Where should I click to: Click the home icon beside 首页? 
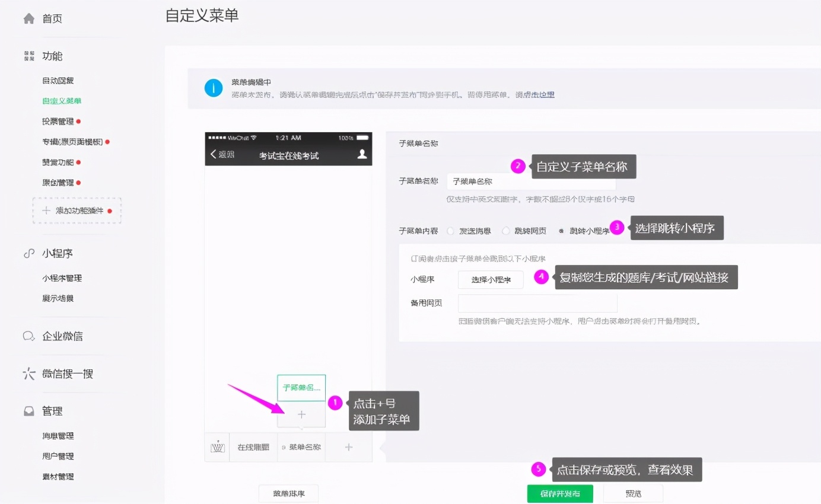point(28,18)
